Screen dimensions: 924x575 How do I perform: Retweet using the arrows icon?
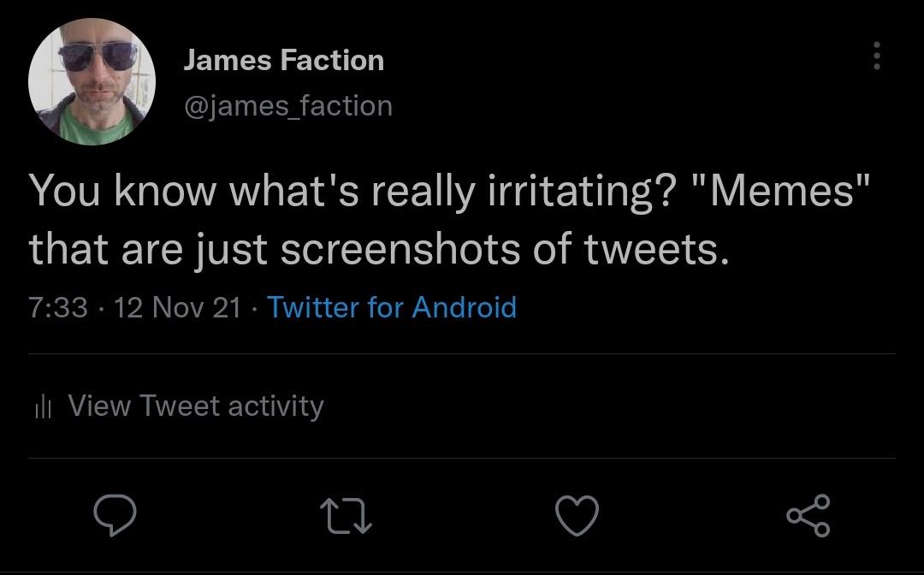click(x=346, y=516)
